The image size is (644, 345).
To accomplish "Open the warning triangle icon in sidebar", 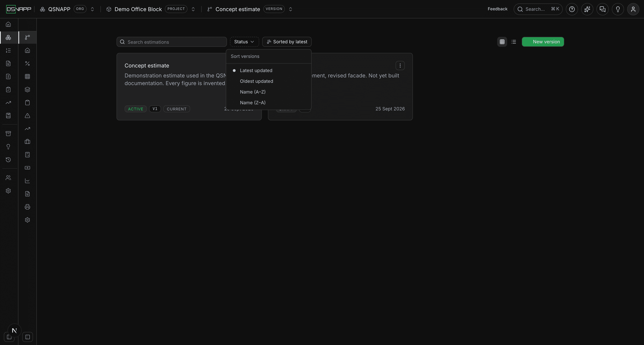I will click(27, 116).
